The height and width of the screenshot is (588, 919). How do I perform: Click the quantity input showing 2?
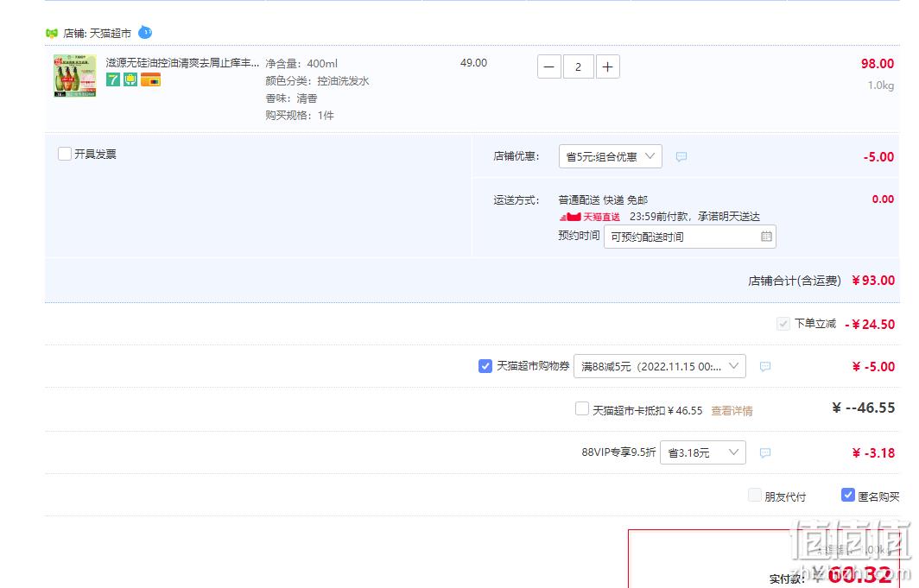click(579, 66)
